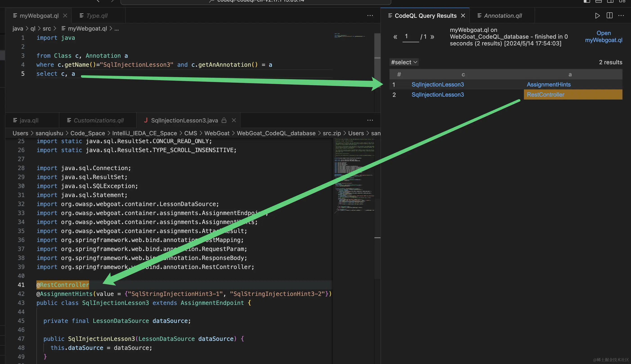Click the Java file icon in the SqlInjectionLesson3.java tab
This screenshot has height=364, width=631.
(146, 120)
